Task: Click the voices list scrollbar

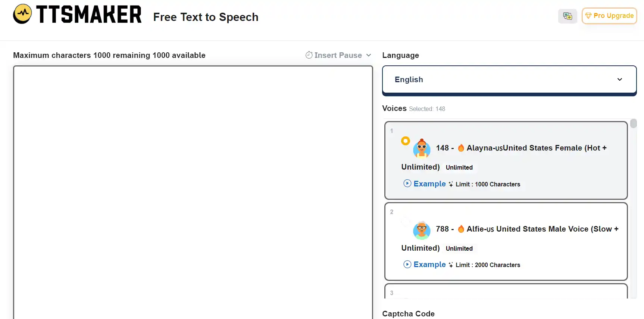Action: (x=633, y=123)
